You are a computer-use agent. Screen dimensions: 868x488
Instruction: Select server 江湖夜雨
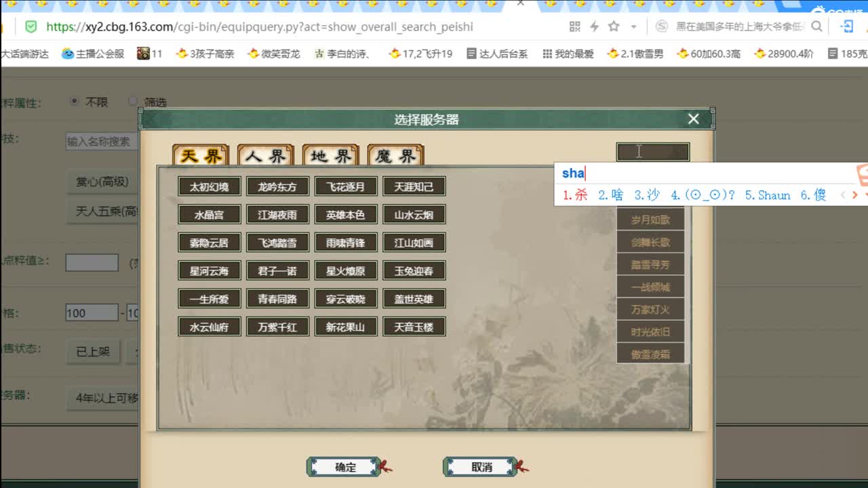click(277, 215)
